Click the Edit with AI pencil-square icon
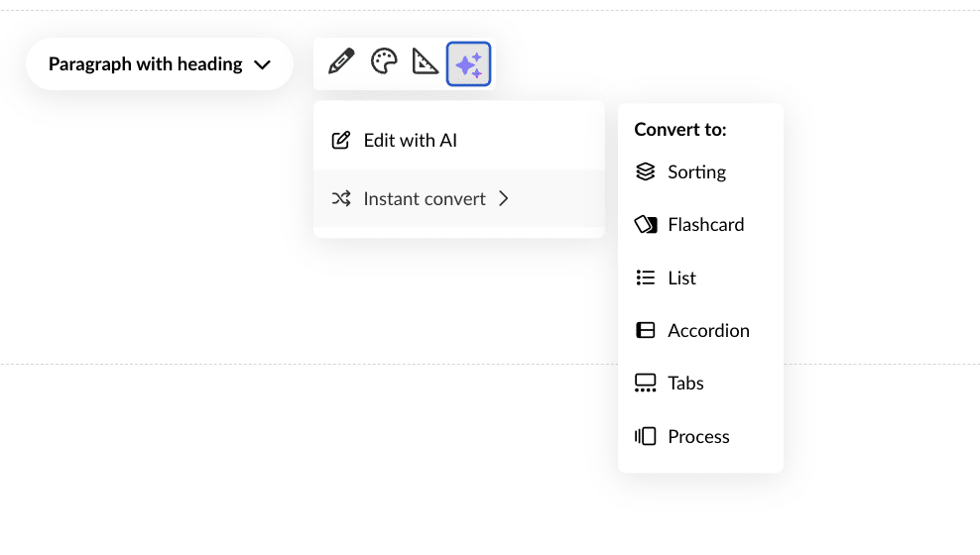980x555 pixels. pos(340,141)
